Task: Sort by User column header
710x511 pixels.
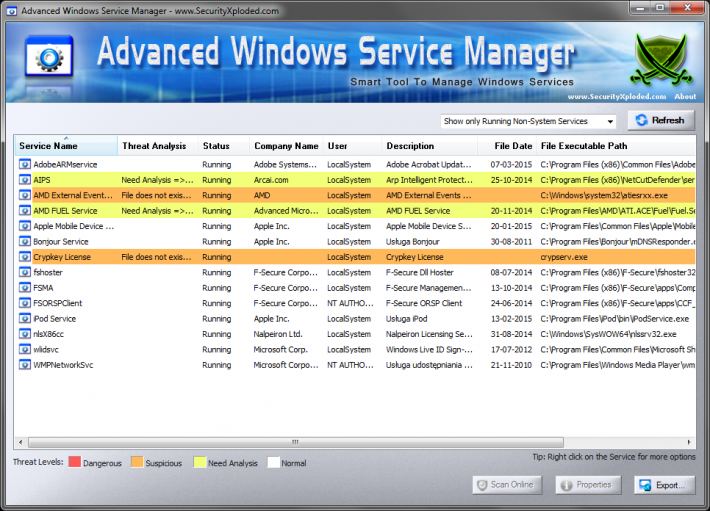Action: pyautogui.click(x=352, y=146)
